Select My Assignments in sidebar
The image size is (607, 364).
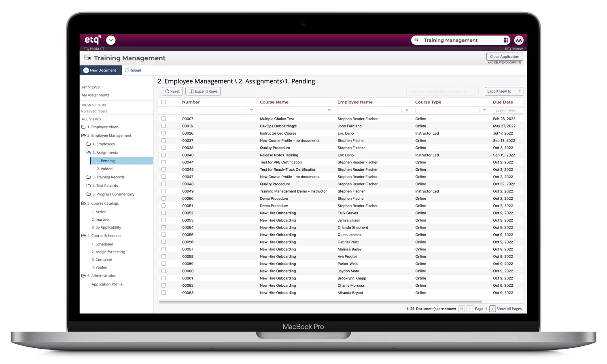96,95
